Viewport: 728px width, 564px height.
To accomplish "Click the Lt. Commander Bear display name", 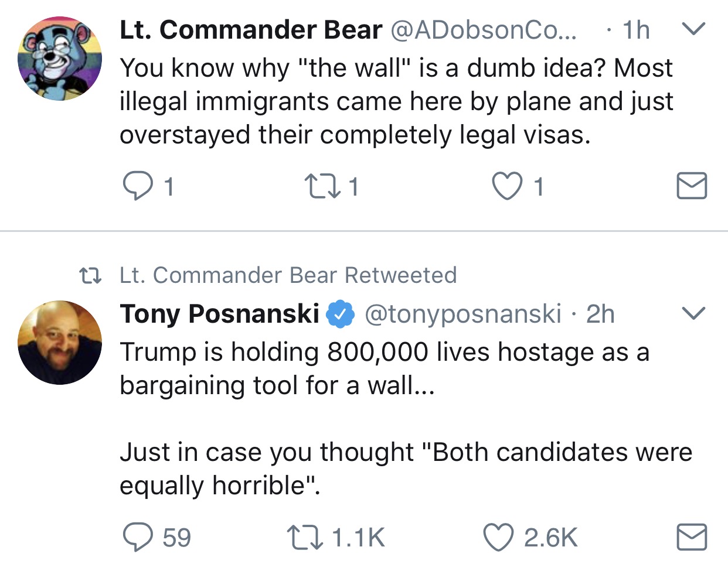I will (x=251, y=30).
